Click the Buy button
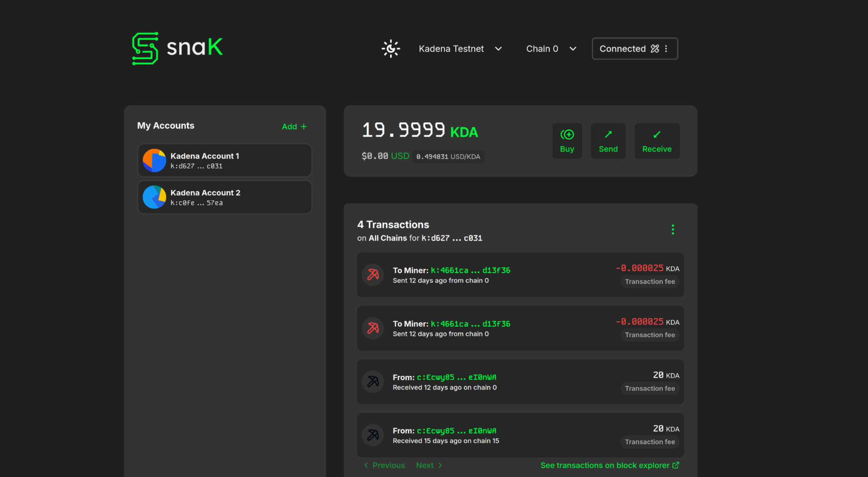This screenshot has width=868, height=477. [x=567, y=141]
